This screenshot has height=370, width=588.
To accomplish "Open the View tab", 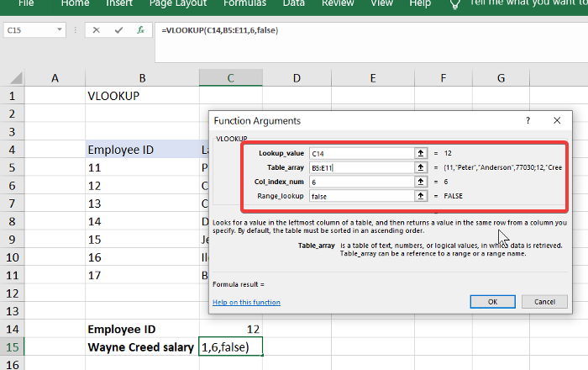I will point(381,3).
